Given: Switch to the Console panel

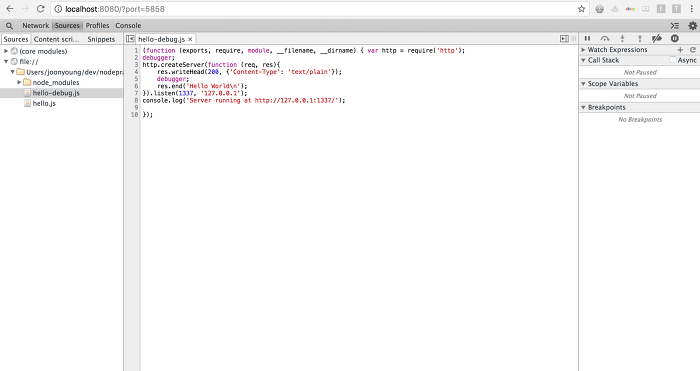Looking at the screenshot, I should (128, 26).
